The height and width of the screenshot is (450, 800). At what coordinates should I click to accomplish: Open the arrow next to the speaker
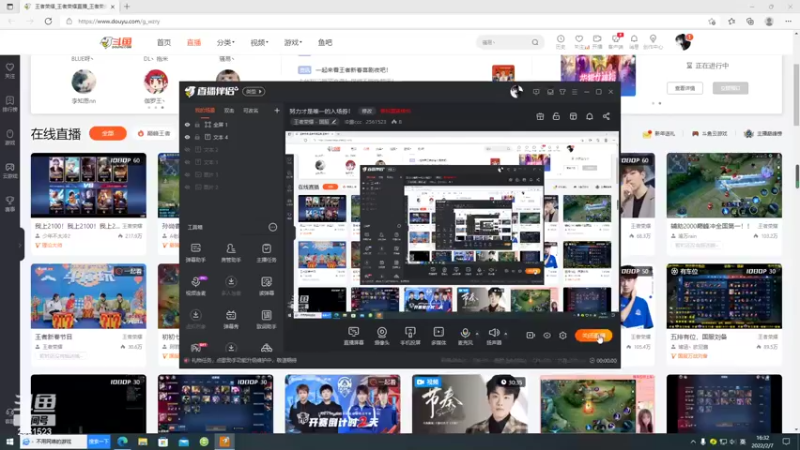click(506, 334)
